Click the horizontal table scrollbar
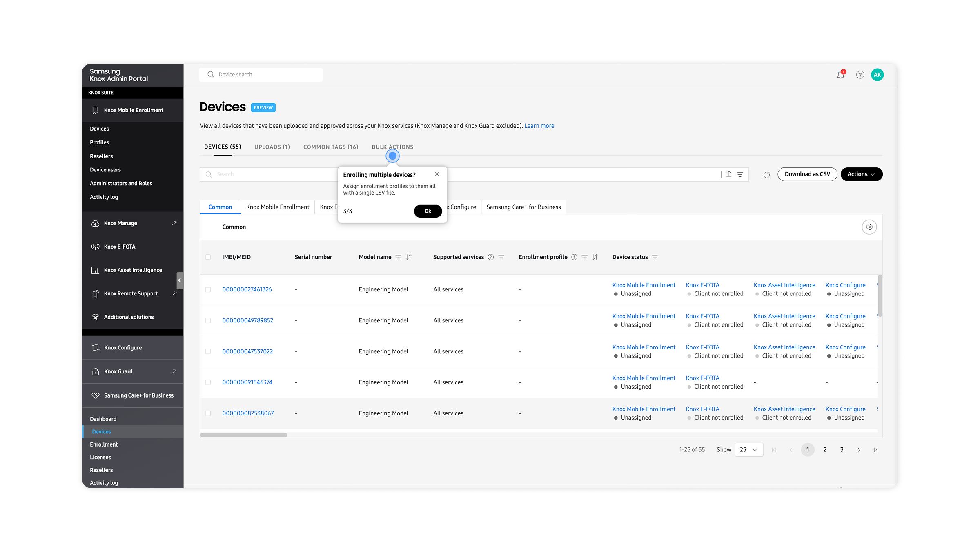Image resolution: width=980 pixels, height=551 pixels. click(244, 435)
